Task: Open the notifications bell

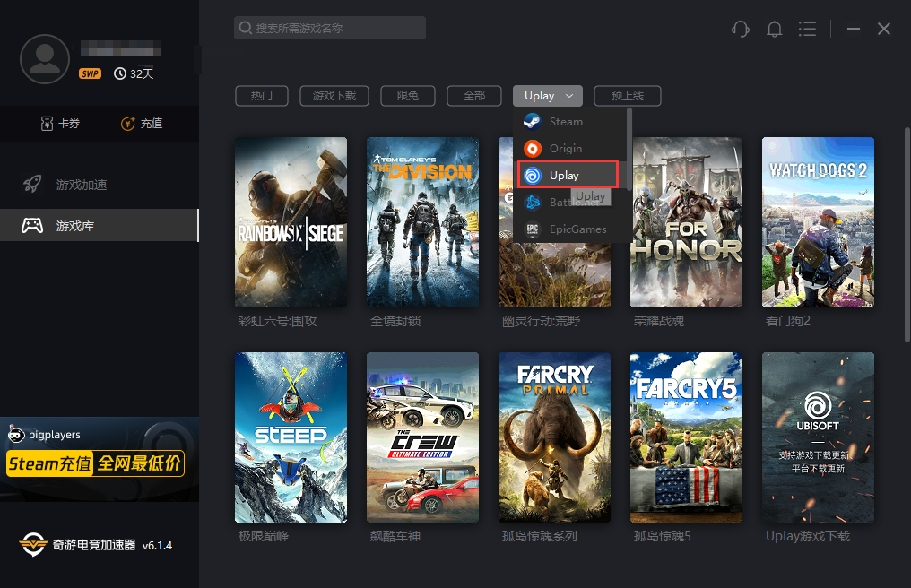Action: 774,29
